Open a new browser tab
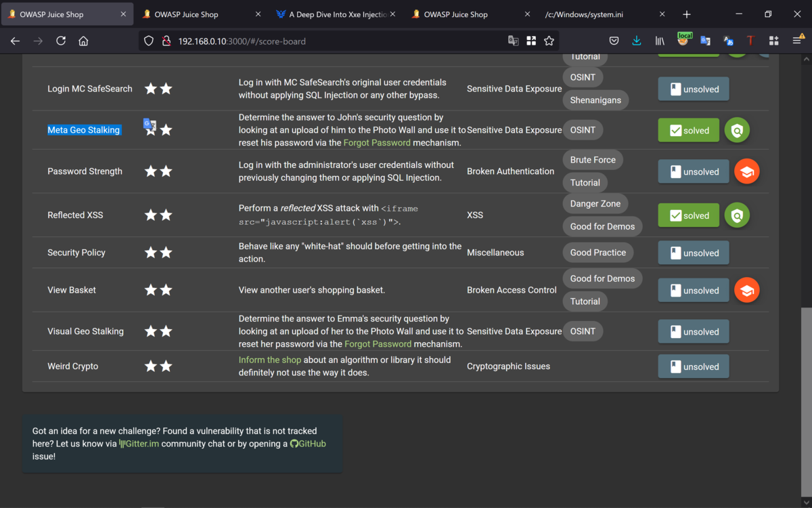Image resolution: width=812 pixels, height=508 pixels. [687, 14]
